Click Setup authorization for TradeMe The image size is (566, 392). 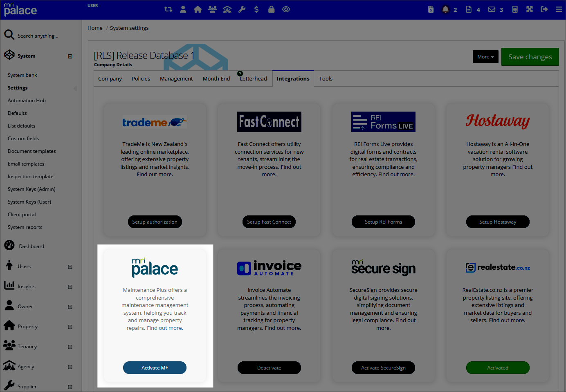[155, 222]
